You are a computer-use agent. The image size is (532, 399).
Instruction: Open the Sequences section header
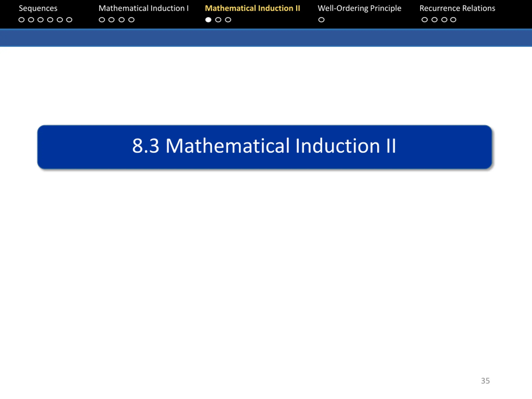(x=38, y=9)
